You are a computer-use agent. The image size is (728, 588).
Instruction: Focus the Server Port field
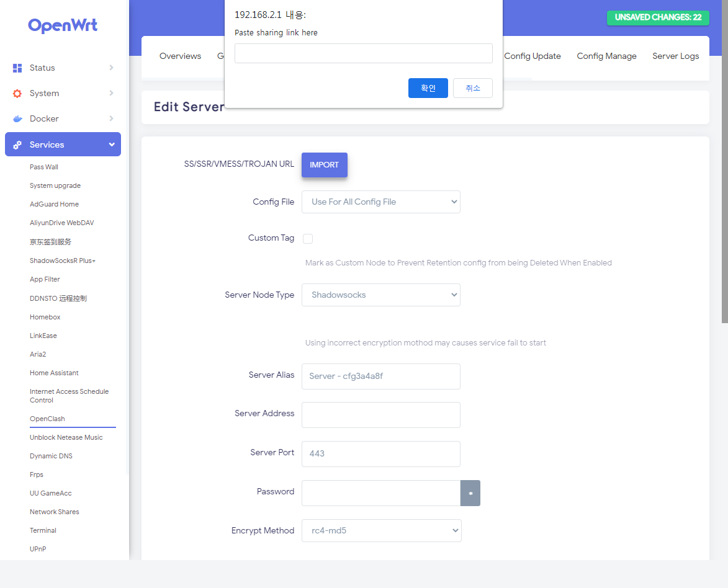[380, 454]
